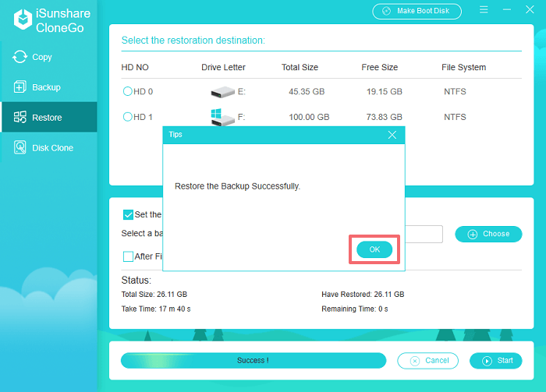Open the Backup section in sidebar

click(x=48, y=87)
